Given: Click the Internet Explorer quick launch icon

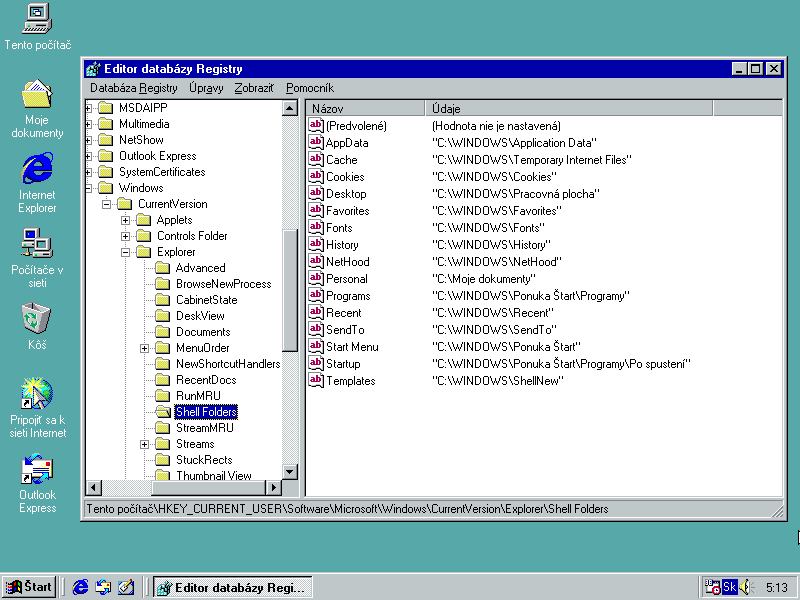Looking at the screenshot, I should pos(81,587).
